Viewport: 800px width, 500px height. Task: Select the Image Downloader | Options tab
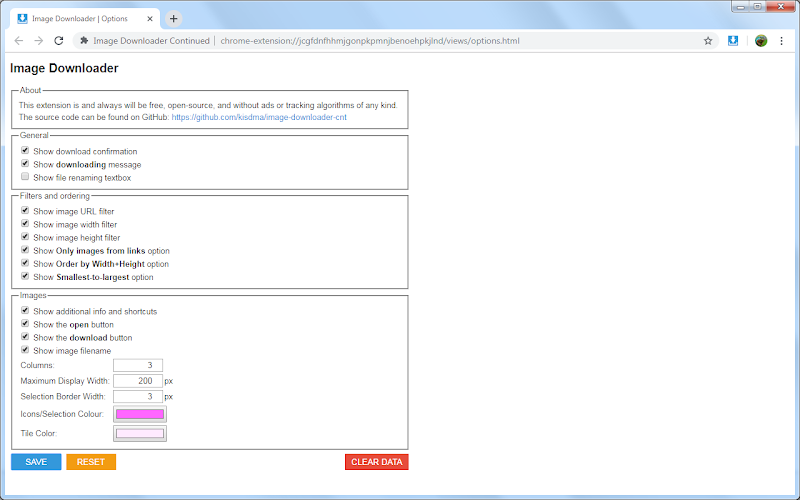(x=85, y=19)
